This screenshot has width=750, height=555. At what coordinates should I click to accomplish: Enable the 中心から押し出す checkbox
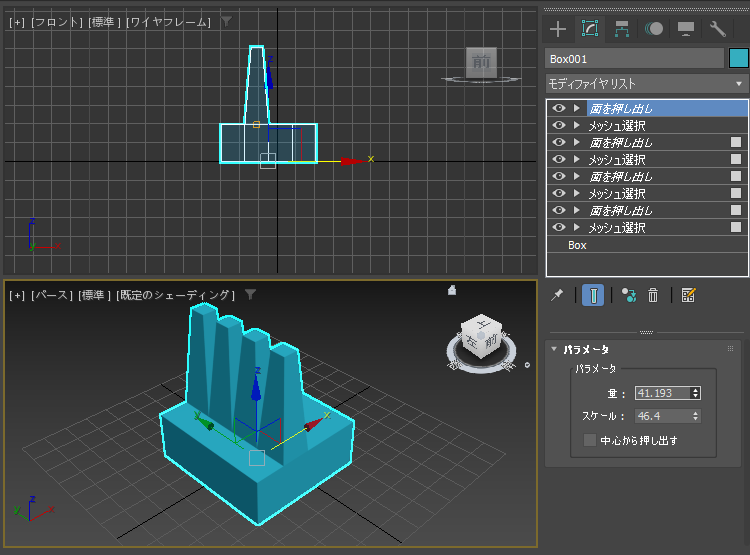590,440
